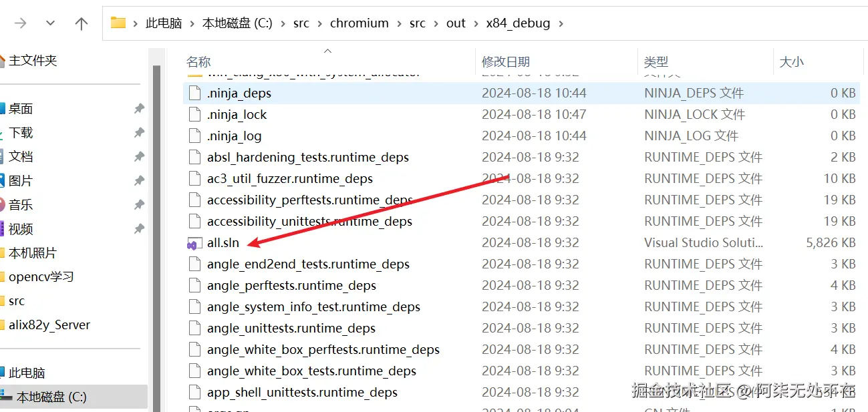The height and width of the screenshot is (412, 868).
Task: Open 下载 in sidebar
Action: pos(21,133)
